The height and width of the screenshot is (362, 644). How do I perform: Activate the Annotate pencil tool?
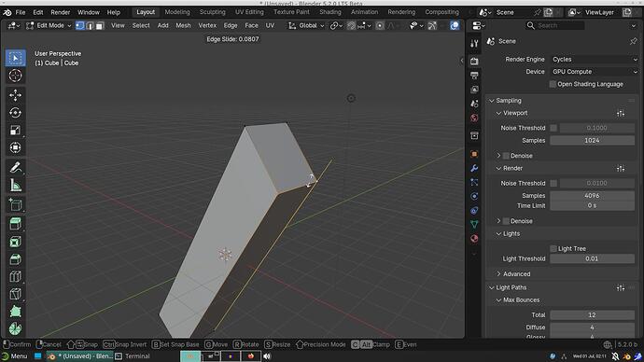click(x=15, y=167)
